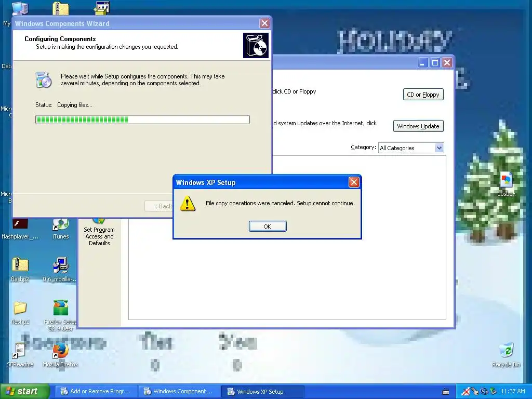Select the Firefox Setup 52.9.0esr icon
Image resolution: width=532 pixels, height=399 pixels.
point(60,315)
